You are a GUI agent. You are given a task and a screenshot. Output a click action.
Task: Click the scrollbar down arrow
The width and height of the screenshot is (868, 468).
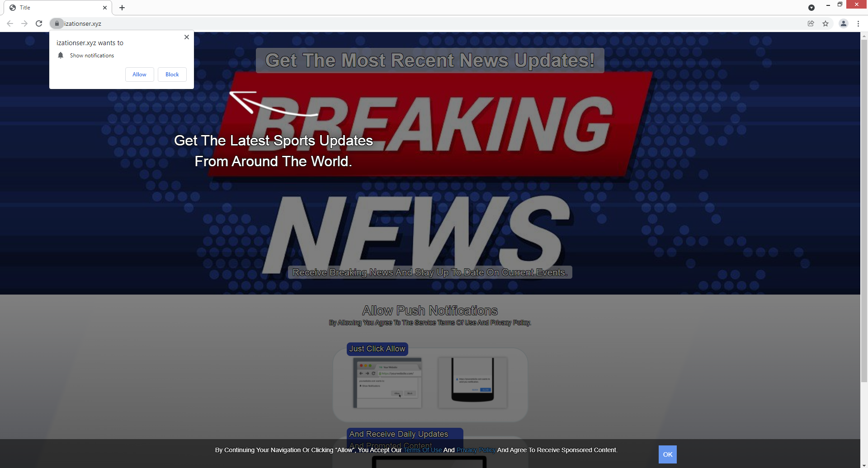click(x=864, y=465)
